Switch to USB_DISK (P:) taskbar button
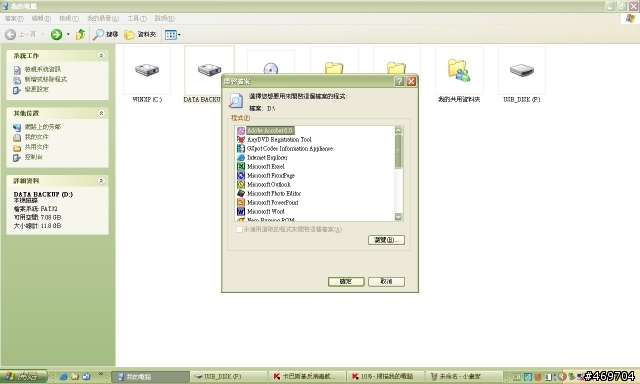 click(229, 377)
